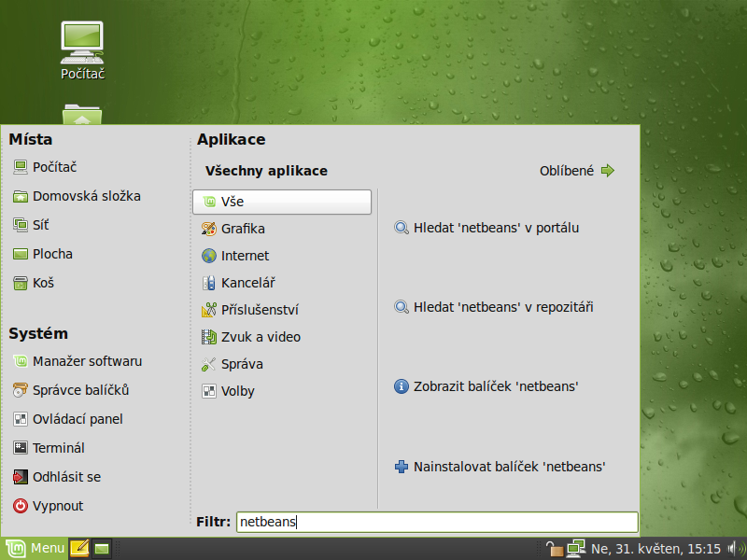Click Nainstalovat balíček 'netbeans'

coord(500,467)
